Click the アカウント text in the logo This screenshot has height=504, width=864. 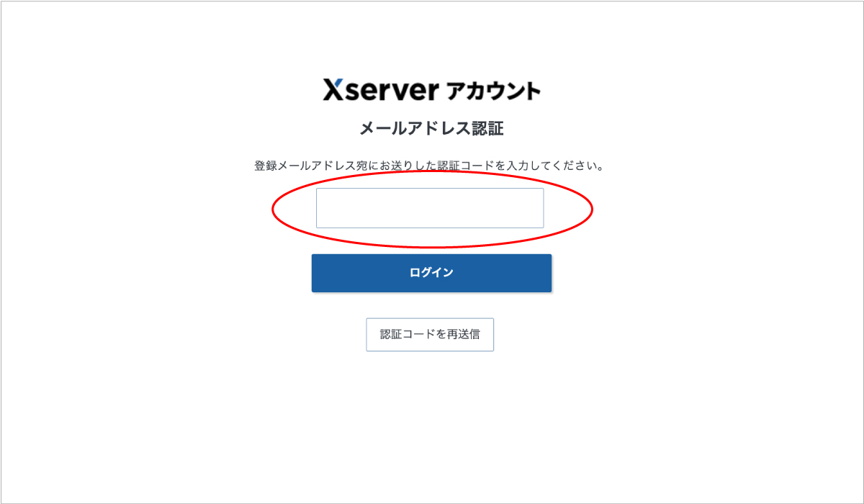point(493,91)
